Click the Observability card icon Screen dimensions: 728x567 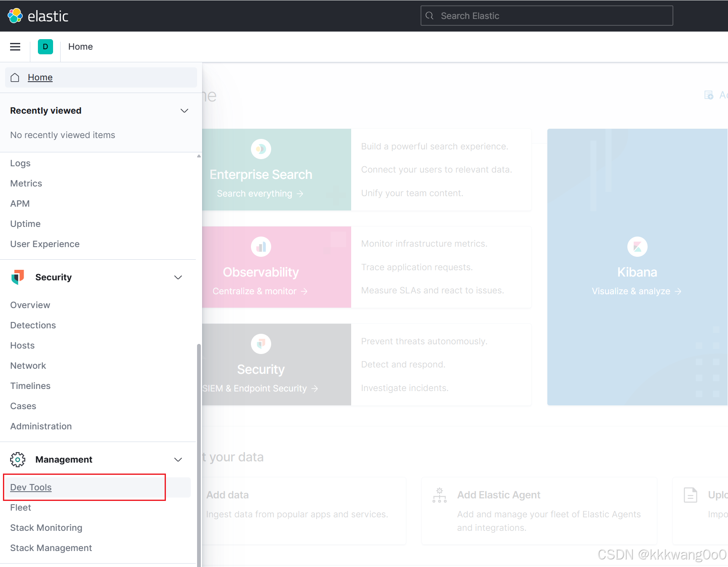261,247
